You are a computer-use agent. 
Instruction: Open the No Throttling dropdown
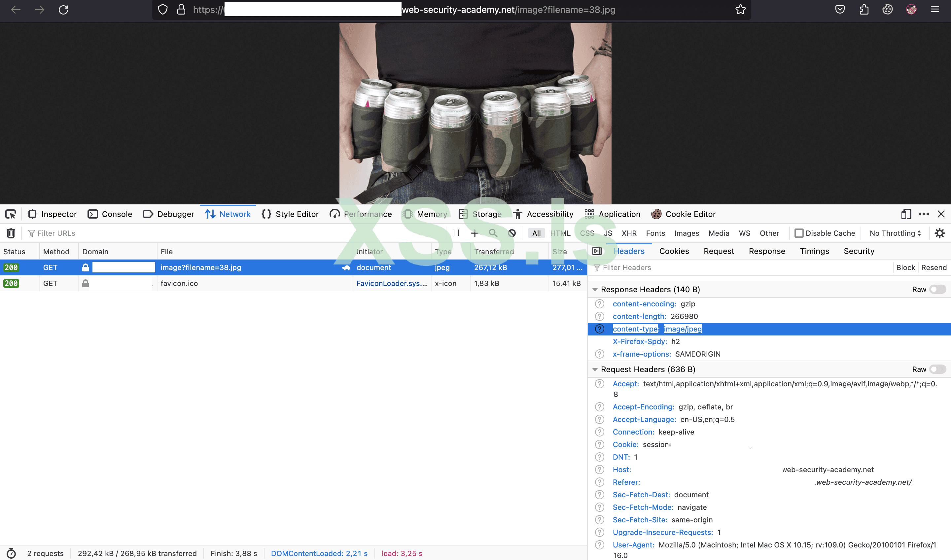[x=895, y=233]
